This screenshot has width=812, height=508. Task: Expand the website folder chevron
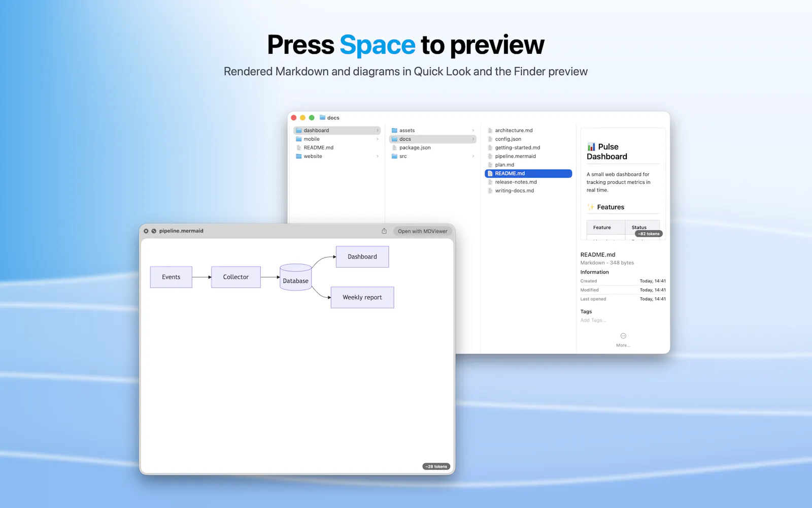click(377, 156)
